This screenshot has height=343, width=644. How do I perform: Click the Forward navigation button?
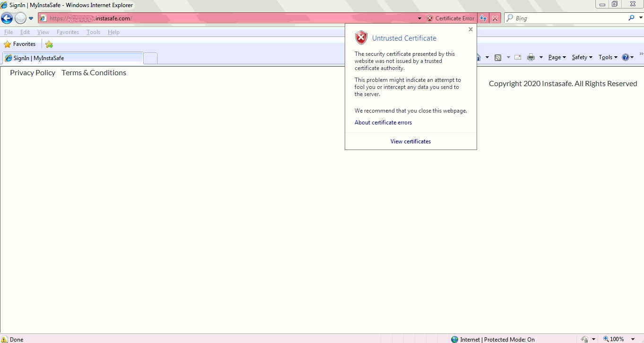coord(20,18)
